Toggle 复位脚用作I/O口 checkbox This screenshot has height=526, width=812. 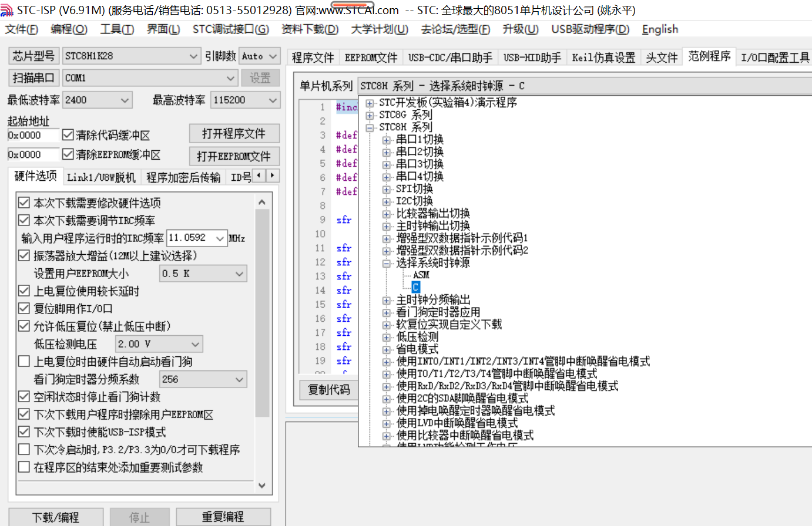(24, 309)
